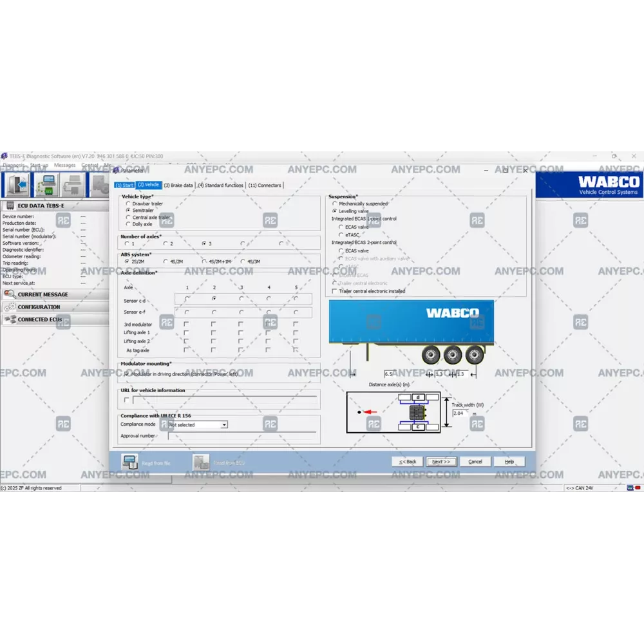The image size is (644, 644).
Task: Click the ECU DATA TEBS-E chip icon
Action: 10,205
